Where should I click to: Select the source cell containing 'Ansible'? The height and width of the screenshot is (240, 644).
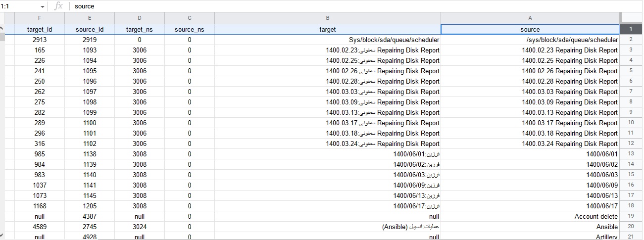pyautogui.click(x=530, y=227)
